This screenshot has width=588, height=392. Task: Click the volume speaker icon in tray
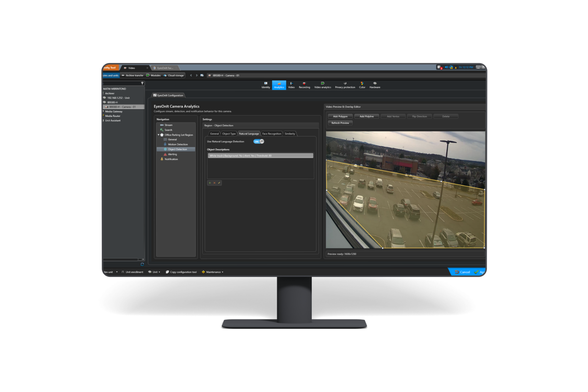[446, 67]
